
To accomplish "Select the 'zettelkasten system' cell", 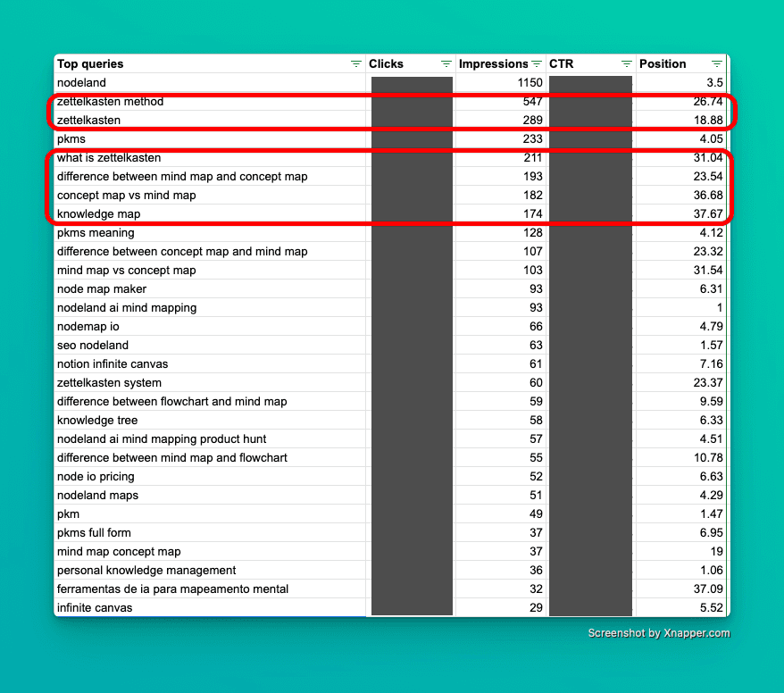I will click(x=210, y=382).
